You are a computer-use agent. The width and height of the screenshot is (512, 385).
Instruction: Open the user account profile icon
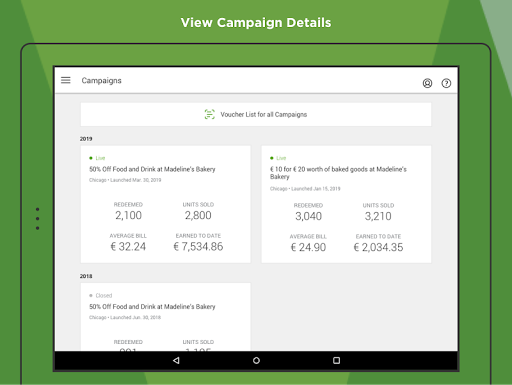(427, 83)
